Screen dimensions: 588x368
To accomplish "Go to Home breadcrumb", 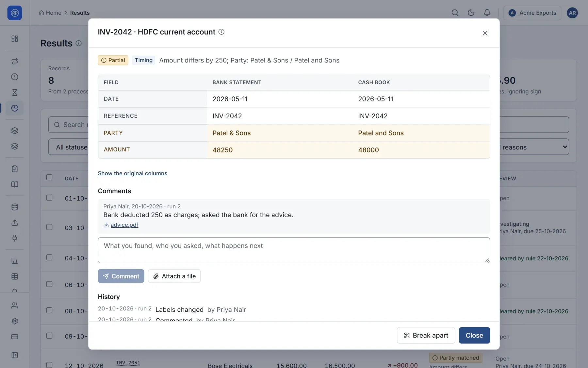I will [50, 13].
